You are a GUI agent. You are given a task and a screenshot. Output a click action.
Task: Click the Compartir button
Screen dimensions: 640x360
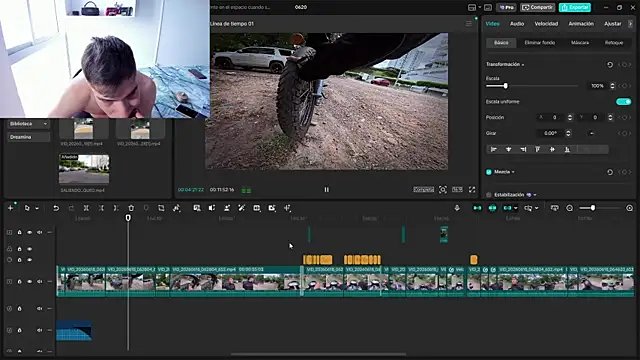point(537,7)
